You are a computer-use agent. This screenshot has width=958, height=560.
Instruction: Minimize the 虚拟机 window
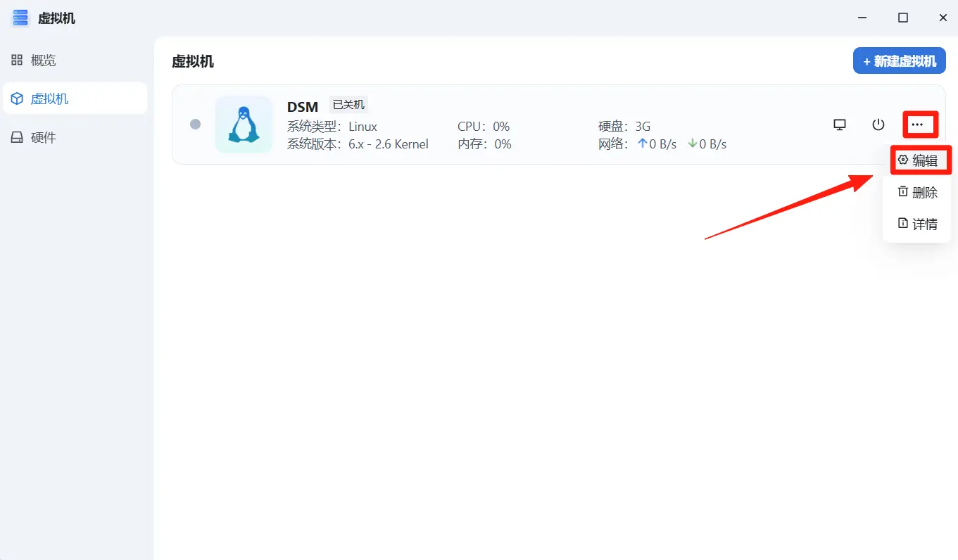(862, 18)
